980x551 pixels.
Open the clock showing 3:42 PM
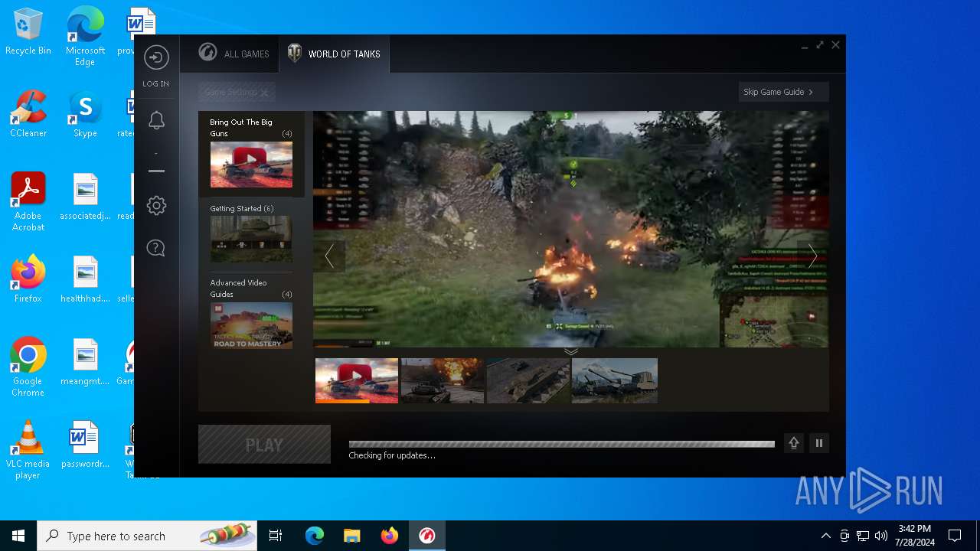click(915, 536)
